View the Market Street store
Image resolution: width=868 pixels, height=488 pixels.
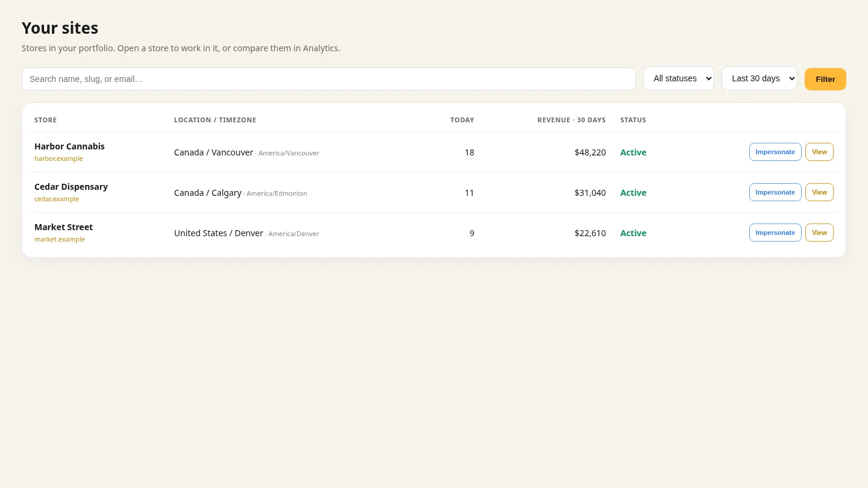pyautogui.click(x=819, y=233)
